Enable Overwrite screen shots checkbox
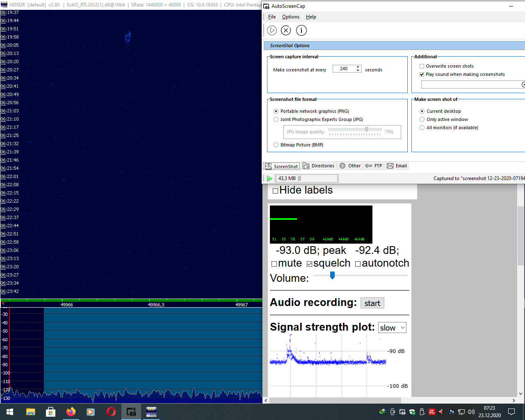Viewport: 525px width, 420px height. click(422, 66)
